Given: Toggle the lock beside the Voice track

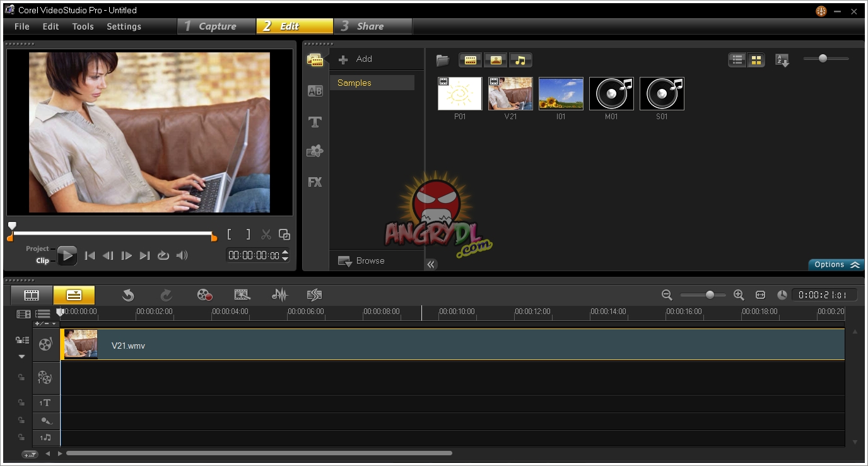Looking at the screenshot, I should pos(21,421).
